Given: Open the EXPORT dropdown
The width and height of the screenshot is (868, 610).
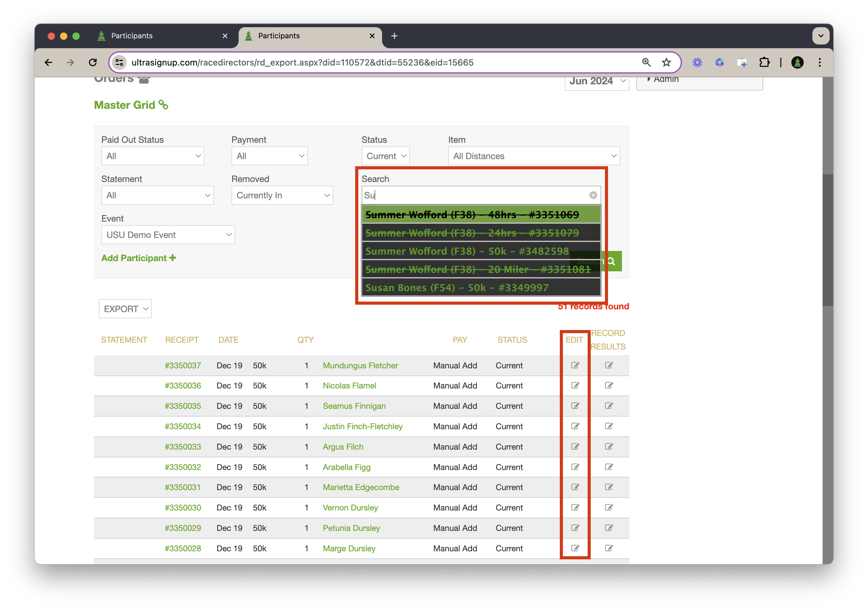Looking at the screenshot, I should click(x=125, y=309).
